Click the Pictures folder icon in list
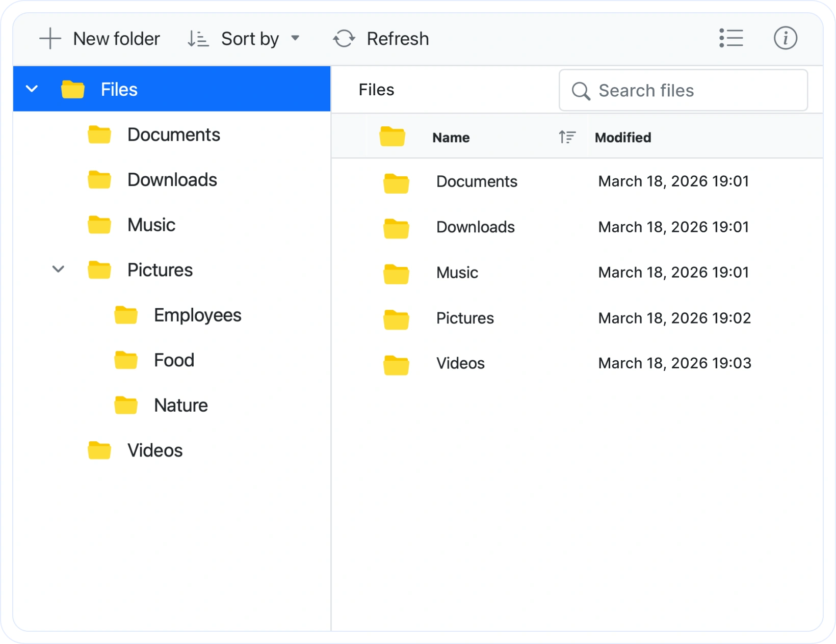Viewport: 836px width, 644px height. [396, 319]
